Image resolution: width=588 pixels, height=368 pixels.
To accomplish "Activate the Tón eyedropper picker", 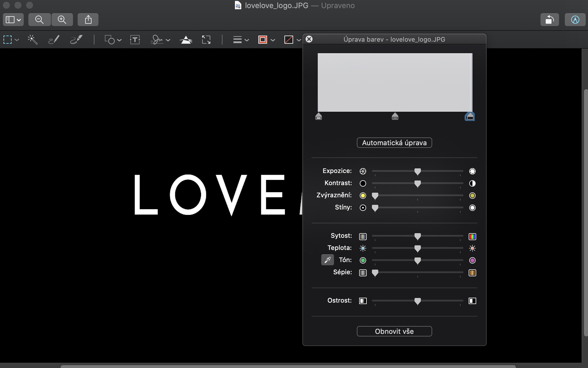I will click(x=327, y=260).
